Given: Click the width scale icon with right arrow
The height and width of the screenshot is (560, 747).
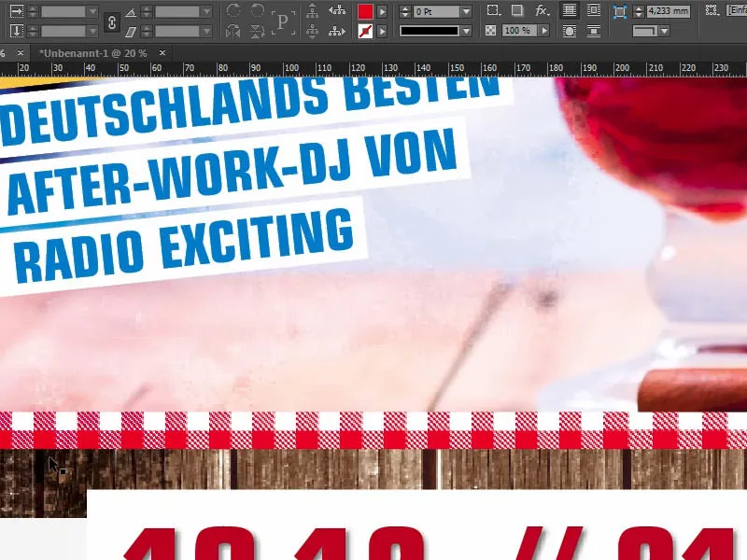Looking at the screenshot, I should coord(17,11).
